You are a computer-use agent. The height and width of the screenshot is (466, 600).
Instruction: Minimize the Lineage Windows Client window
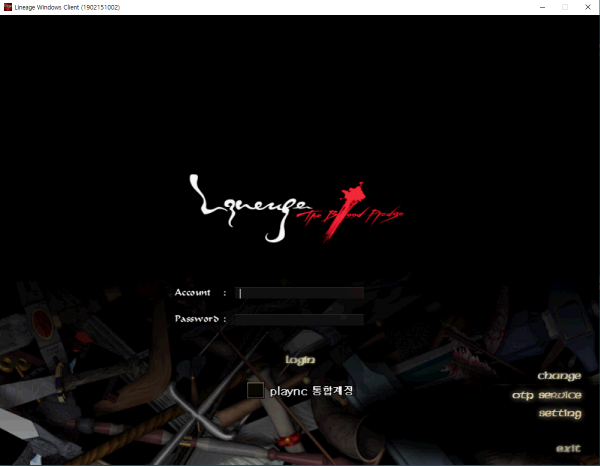[542, 7]
